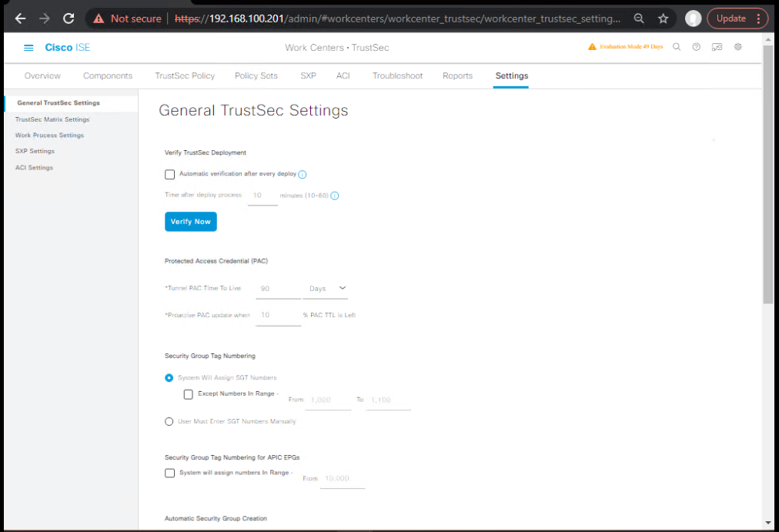This screenshot has width=779, height=532.
Task: Click the Proactive PAC update percent field
Action: click(x=278, y=316)
